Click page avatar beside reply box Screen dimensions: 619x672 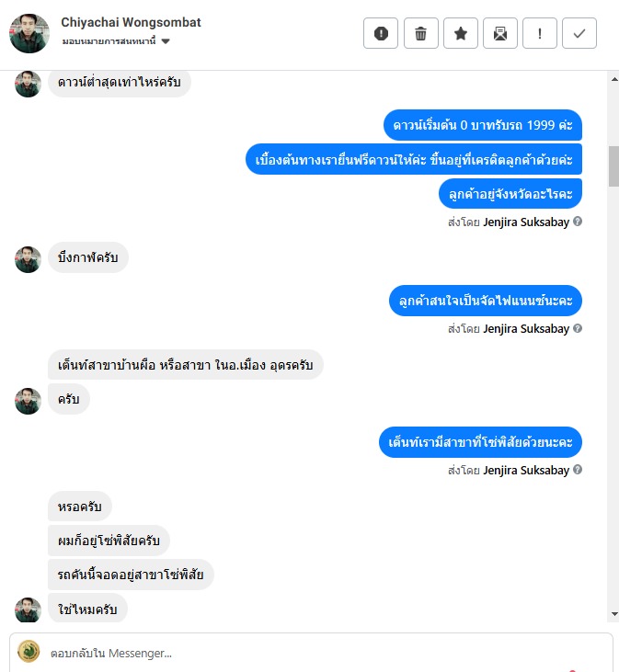[x=29, y=652]
